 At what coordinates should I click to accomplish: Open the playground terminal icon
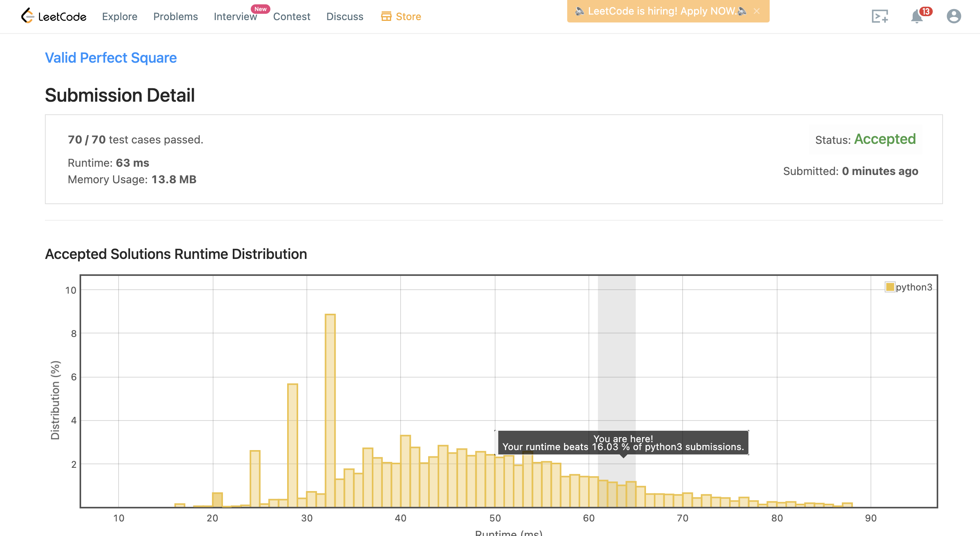point(880,16)
